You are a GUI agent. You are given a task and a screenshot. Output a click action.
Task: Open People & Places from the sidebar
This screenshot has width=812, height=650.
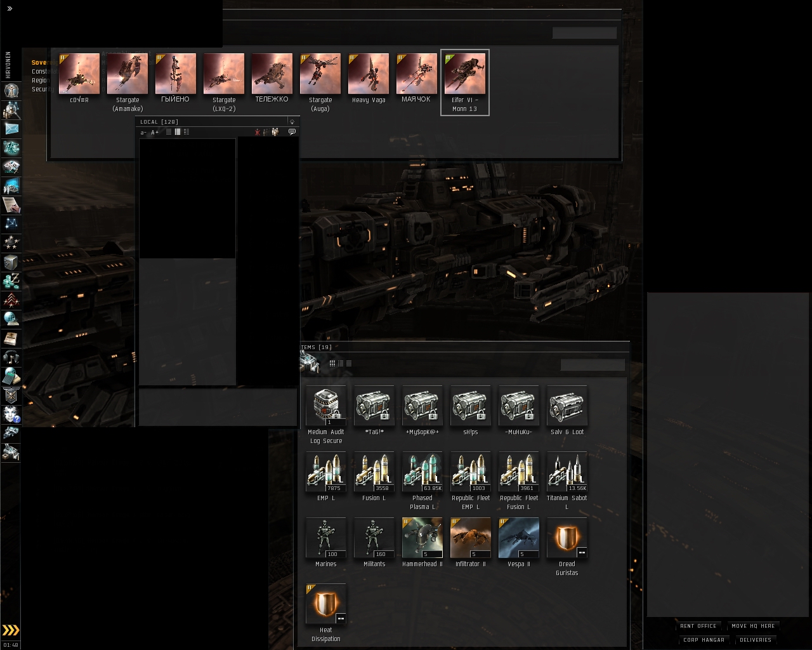(x=11, y=110)
